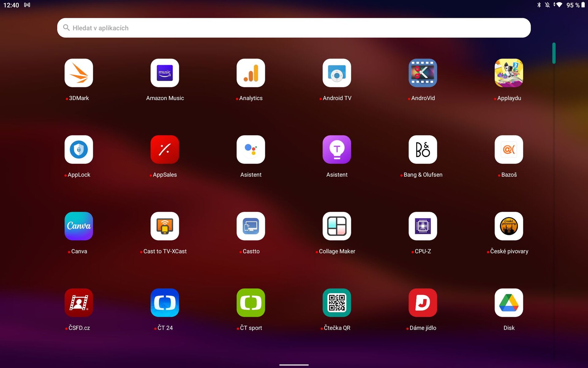The height and width of the screenshot is (368, 588).
Task: Open the 3DMark benchmark app
Action: 78,73
